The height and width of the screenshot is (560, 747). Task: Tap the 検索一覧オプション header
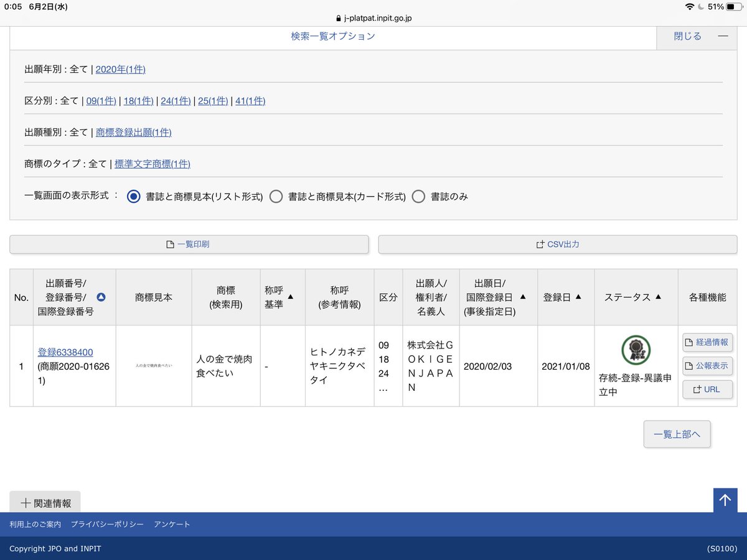tap(333, 37)
